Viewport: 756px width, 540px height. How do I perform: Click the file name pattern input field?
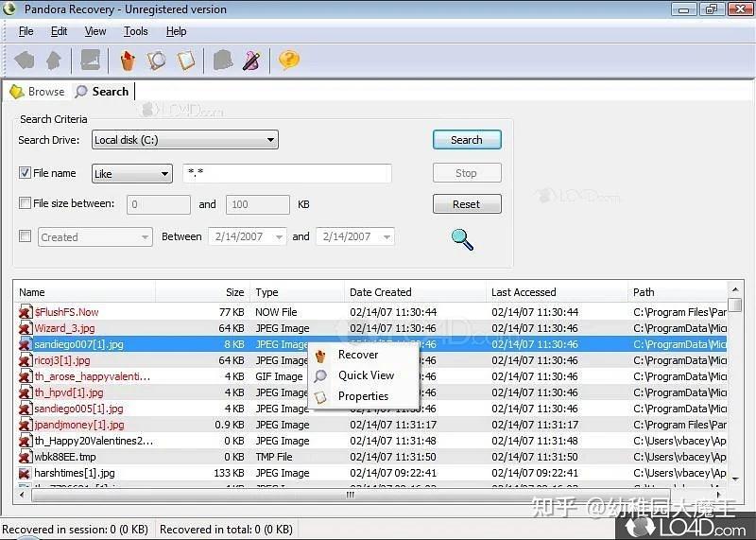click(287, 173)
